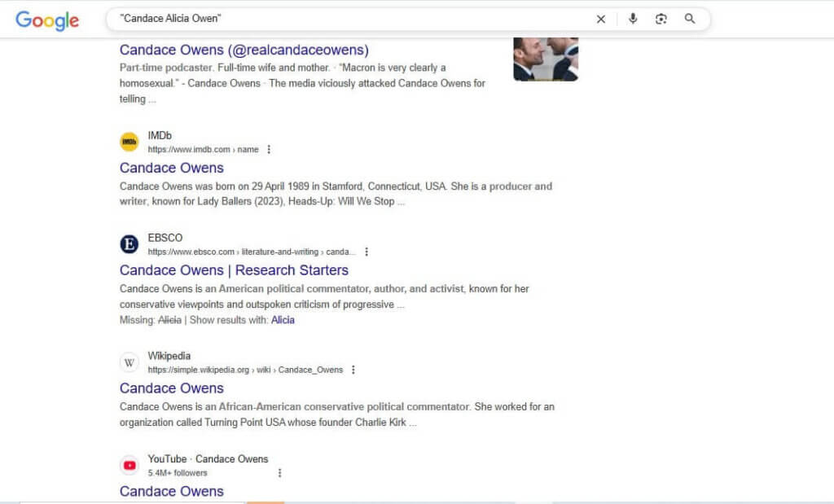Viewport: 834px width, 504px height.
Task: Open more options for YouTube result
Action: [279, 473]
